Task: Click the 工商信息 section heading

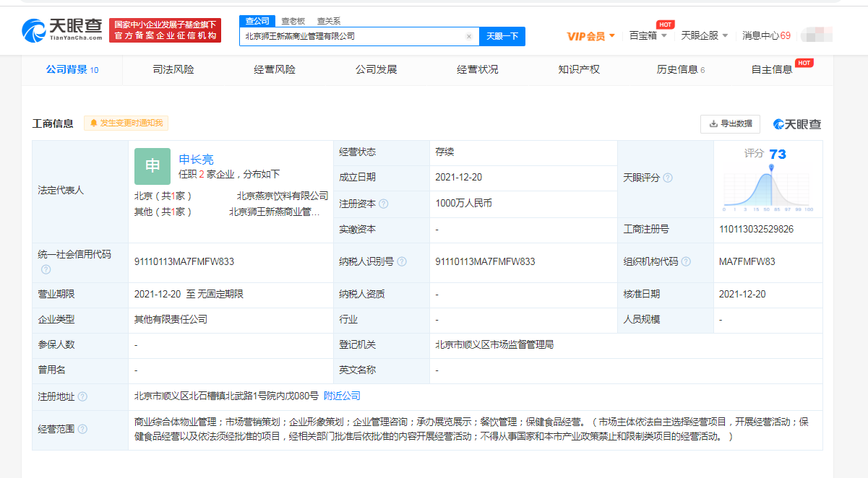Action: [53, 123]
